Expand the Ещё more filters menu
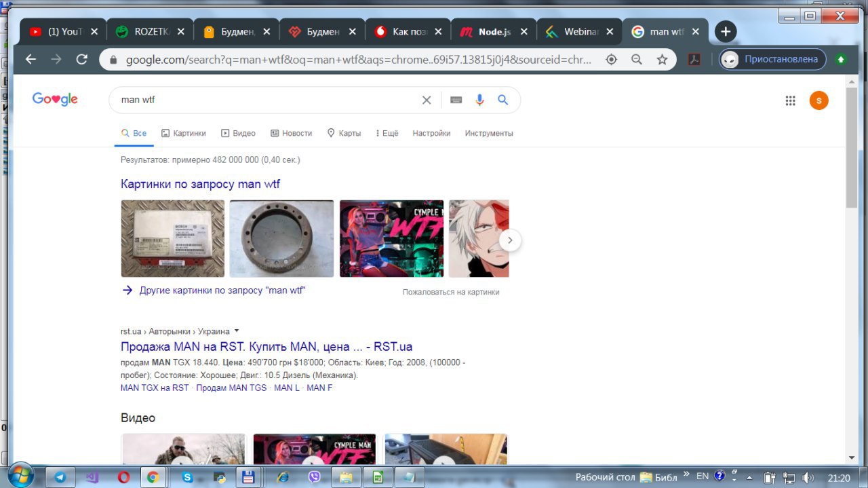Viewport: 868px width, 488px height. click(x=387, y=133)
